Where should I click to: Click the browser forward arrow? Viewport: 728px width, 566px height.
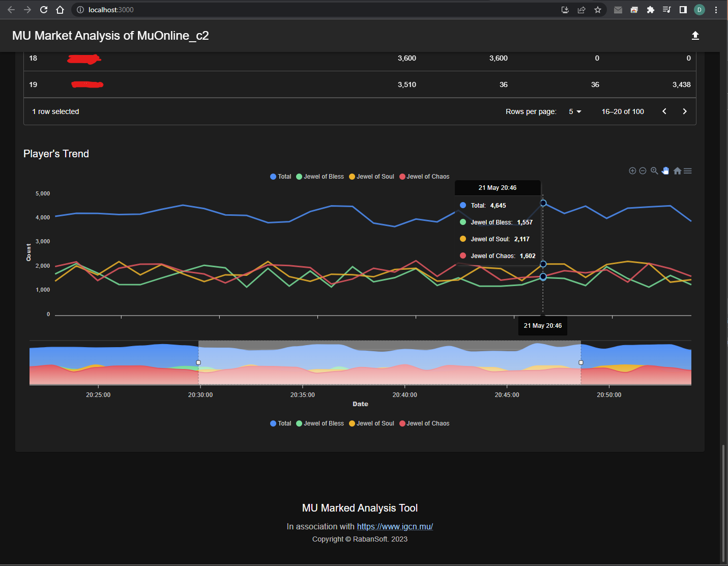pyautogui.click(x=27, y=10)
